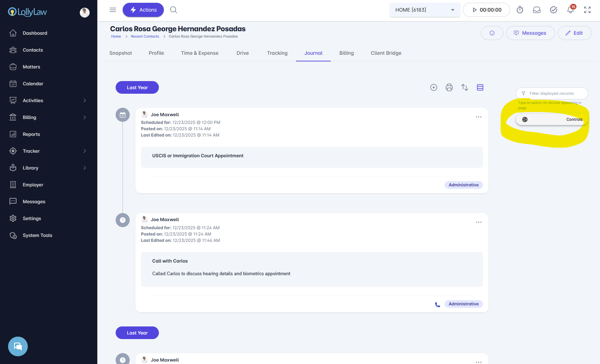This screenshot has height=364, width=600.
Task: Switch to the Snapshot tab
Action: tap(121, 53)
